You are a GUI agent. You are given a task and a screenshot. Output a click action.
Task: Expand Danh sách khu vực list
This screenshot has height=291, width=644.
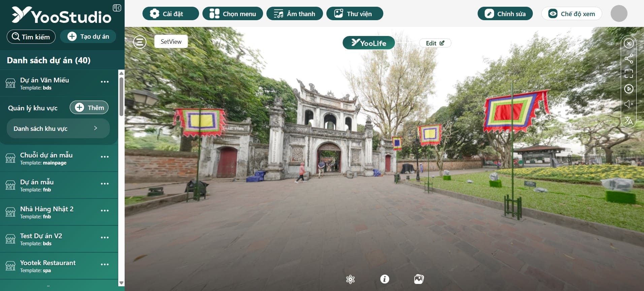pos(58,129)
